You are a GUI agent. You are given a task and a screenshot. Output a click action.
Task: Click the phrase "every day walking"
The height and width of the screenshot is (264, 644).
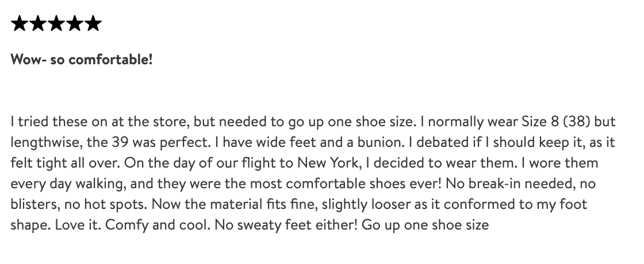coord(60,184)
